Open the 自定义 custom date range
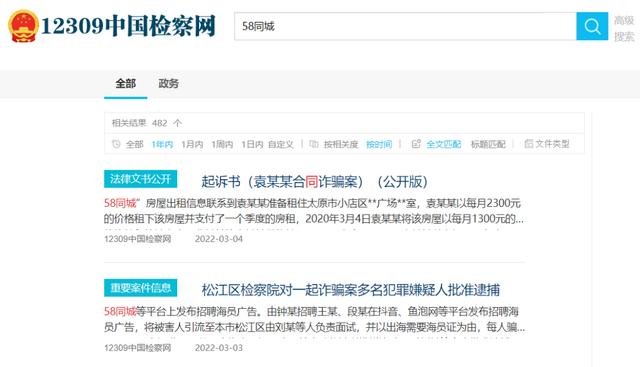Image resolution: width=640 pixels, height=367 pixels. [280, 144]
